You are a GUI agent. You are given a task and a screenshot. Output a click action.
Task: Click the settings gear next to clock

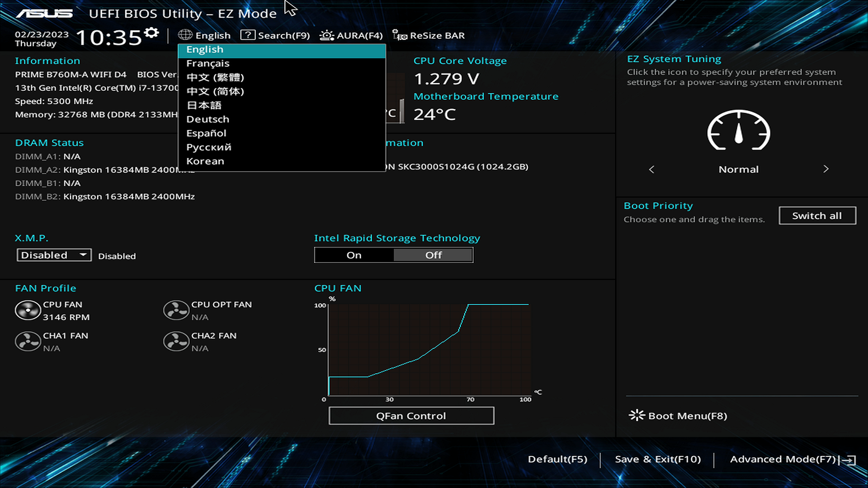(x=151, y=33)
